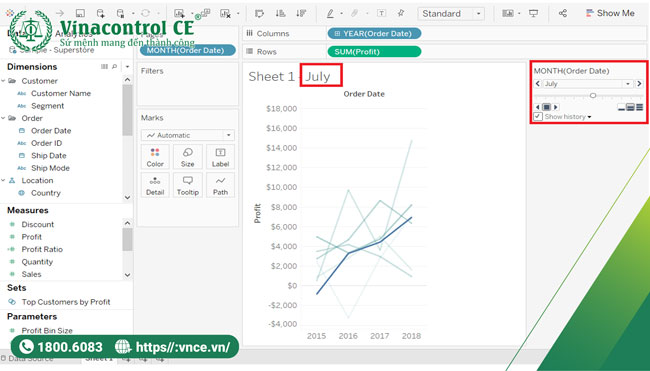The image size is (650, 371).
Task: Select the Country dimension
Action: pyautogui.click(x=45, y=193)
